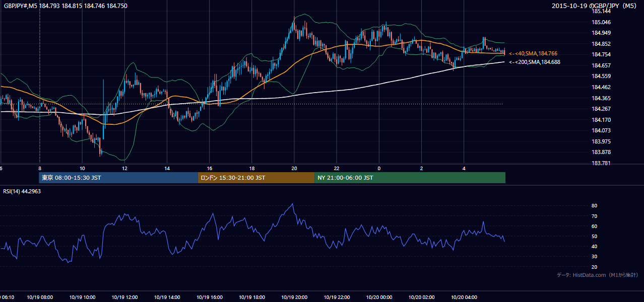644x302 pixels.
Task: Click price level 184.267 on the axis
Action: coord(601,109)
